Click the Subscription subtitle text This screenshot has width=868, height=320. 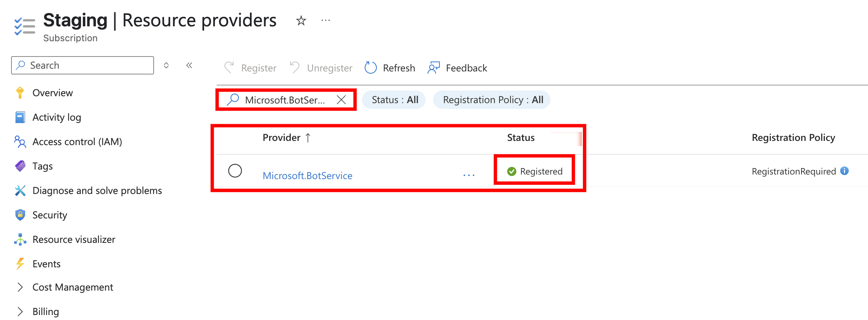70,38
